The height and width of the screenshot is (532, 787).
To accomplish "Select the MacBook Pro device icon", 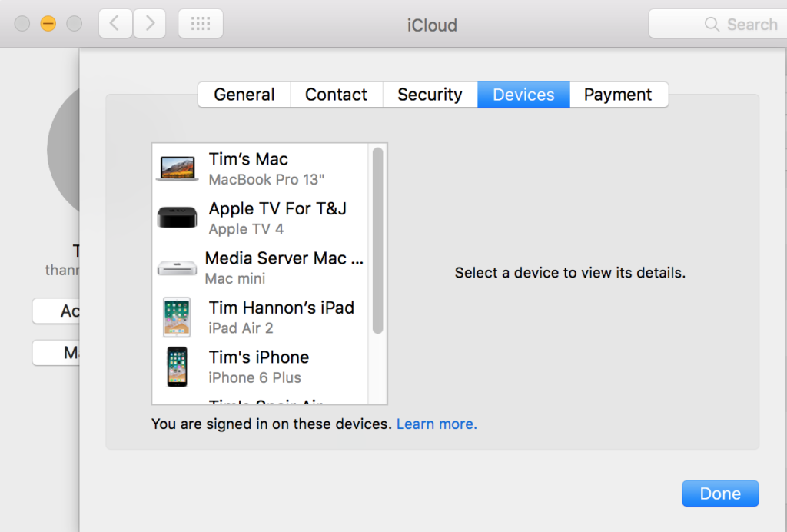I will [x=178, y=168].
